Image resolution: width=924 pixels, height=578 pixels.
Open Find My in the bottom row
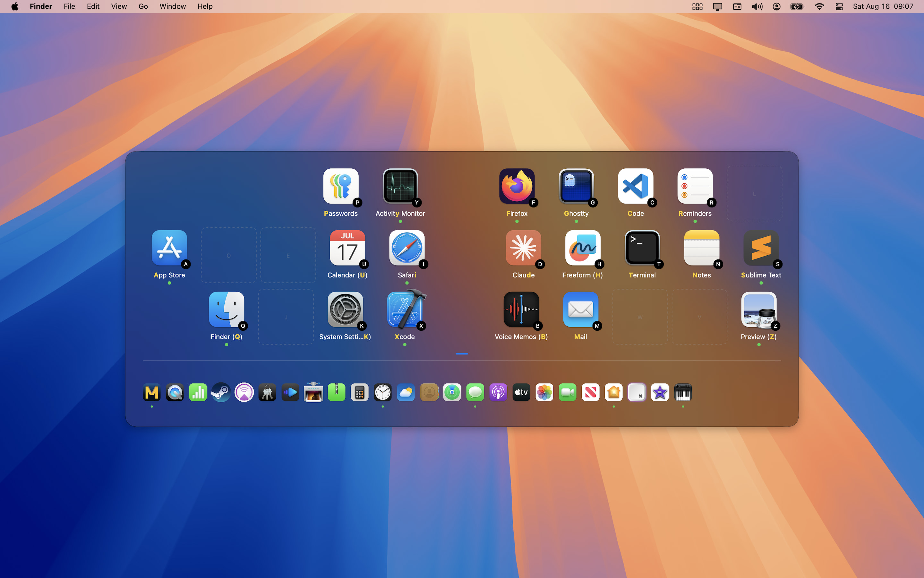pyautogui.click(x=452, y=392)
